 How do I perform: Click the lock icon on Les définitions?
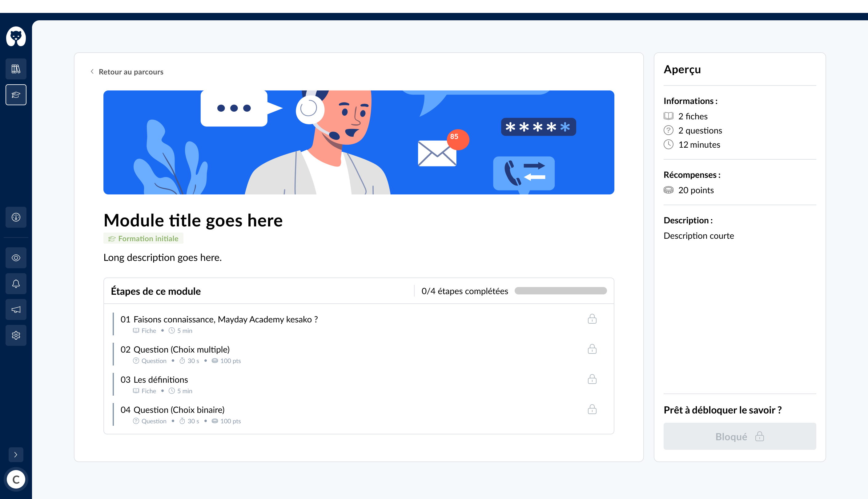pos(592,379)
